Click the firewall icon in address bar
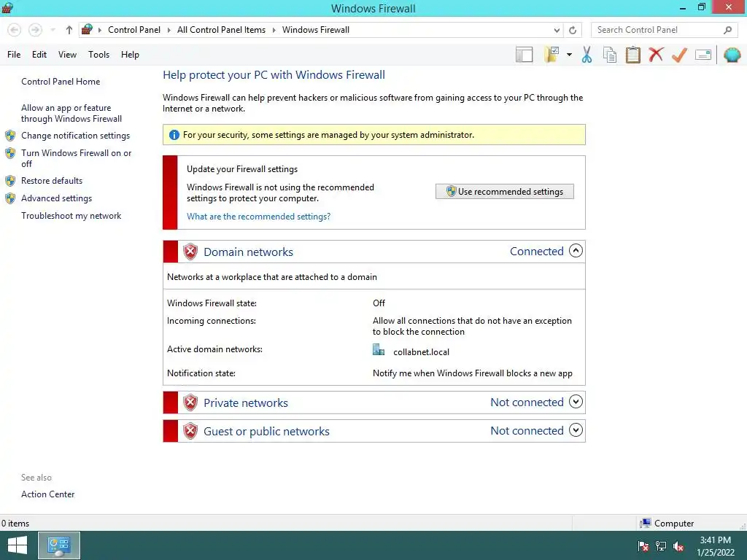This screenshot has width=747, height=560. (87, 29)
